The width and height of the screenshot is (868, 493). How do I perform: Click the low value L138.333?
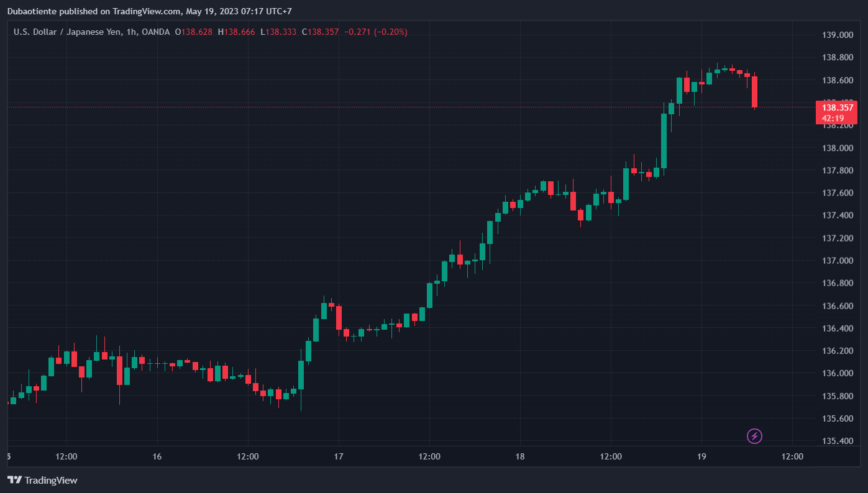[x=278, y=32]
